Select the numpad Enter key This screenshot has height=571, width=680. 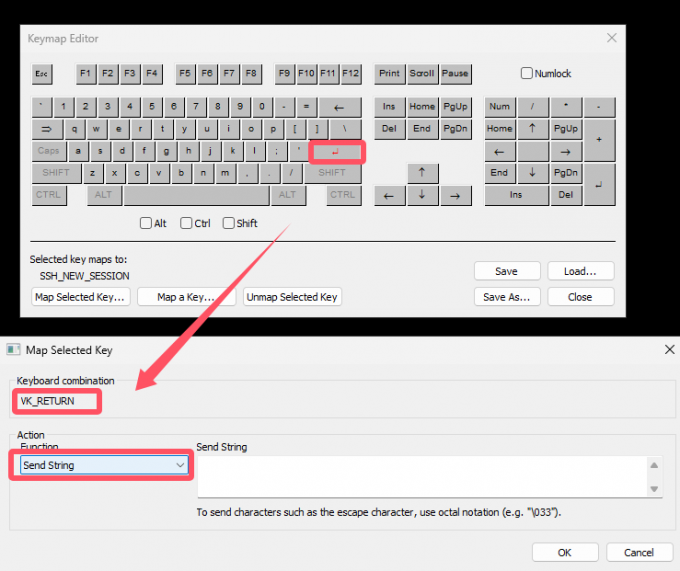(599, 184)
